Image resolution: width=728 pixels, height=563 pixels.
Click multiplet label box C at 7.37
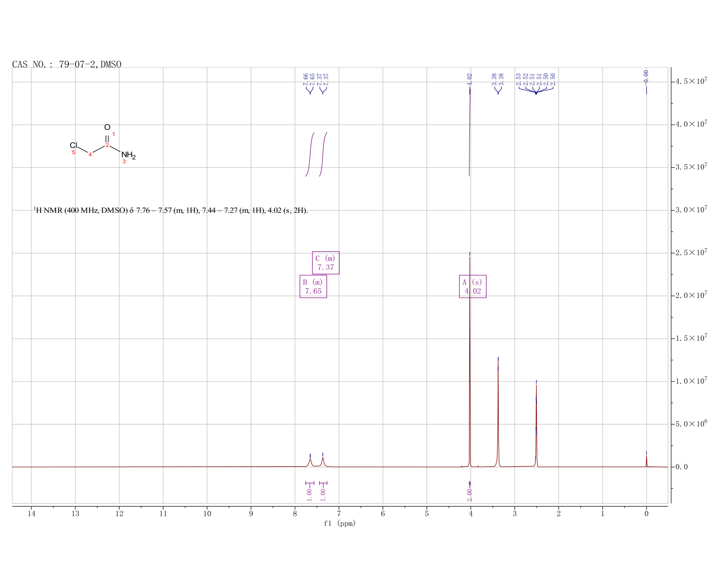tap(326, 263)
